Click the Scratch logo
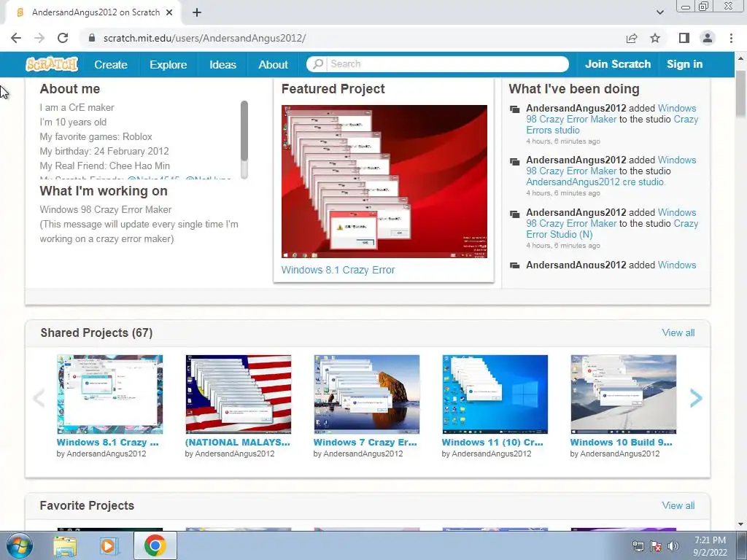 coord(52,64)
